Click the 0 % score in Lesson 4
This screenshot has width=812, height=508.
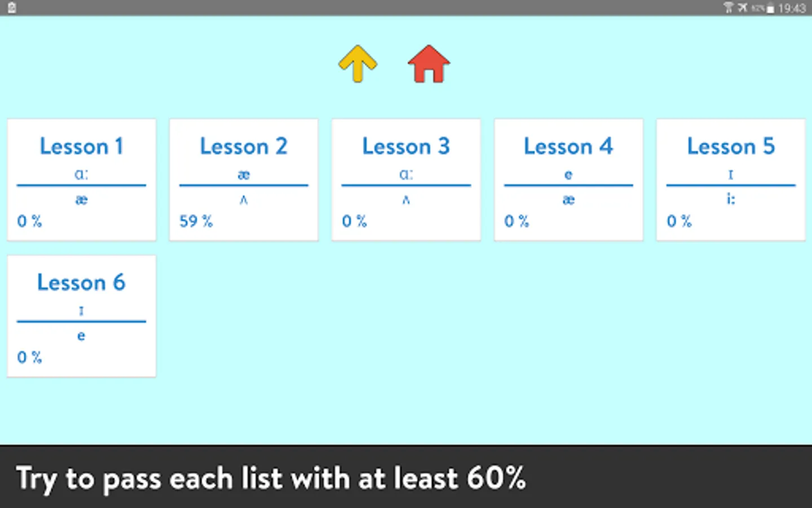(x=516, y=221)
